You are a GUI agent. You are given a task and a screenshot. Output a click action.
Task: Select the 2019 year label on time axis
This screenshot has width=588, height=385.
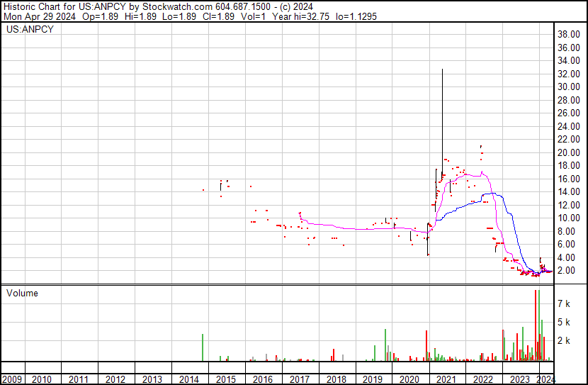pos(373,379)
